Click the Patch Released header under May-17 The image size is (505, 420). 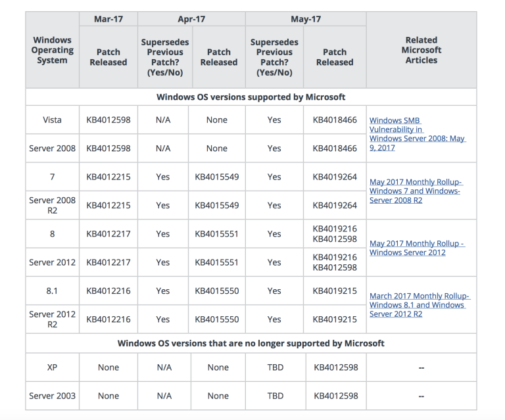[335, 57]
